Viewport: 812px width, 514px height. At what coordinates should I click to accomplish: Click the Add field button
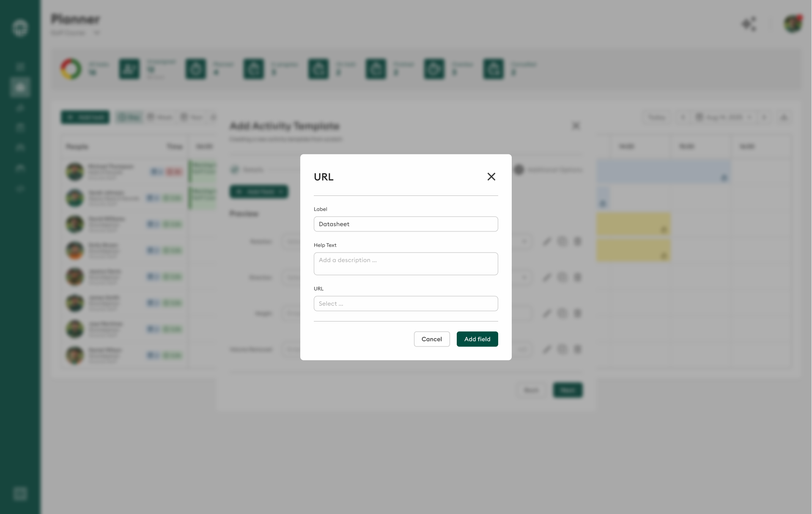coord(477,339)
